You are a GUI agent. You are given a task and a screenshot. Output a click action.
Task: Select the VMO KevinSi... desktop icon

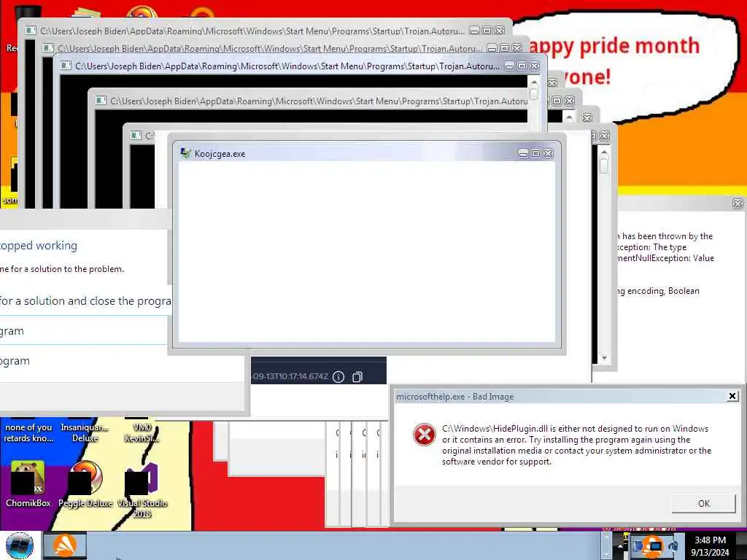click(142, 432)
